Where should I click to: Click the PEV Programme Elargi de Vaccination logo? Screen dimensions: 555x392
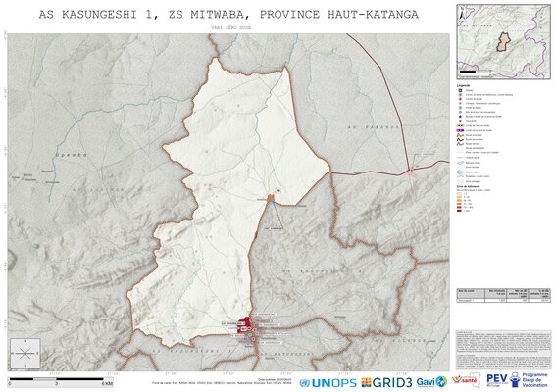coord(517,380)
